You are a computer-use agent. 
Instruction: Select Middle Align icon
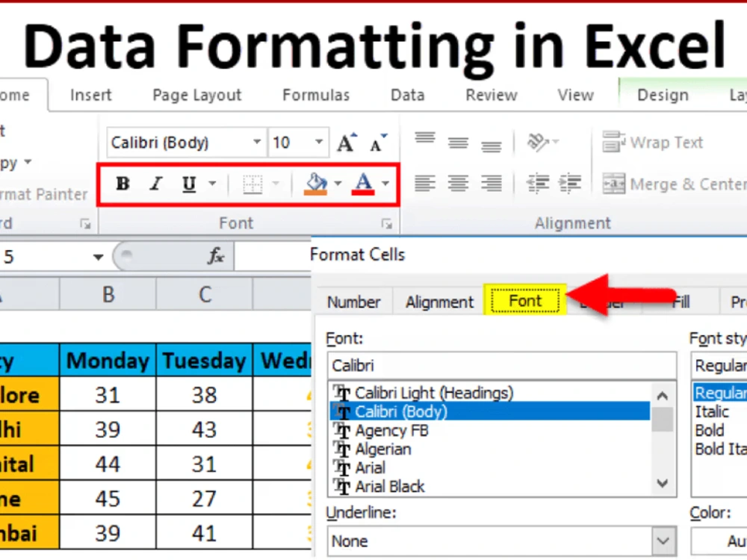click(458, 143)
